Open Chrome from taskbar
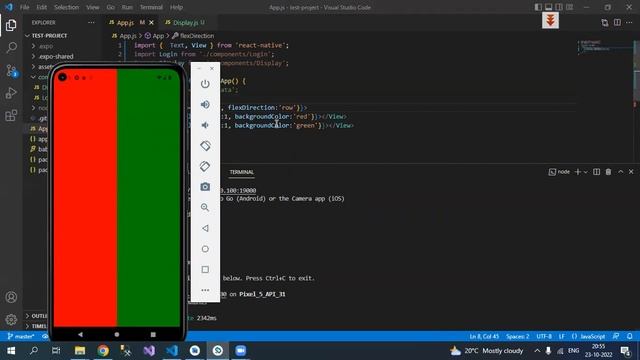Screen dimensions: 640x360 tap(103, 351)
